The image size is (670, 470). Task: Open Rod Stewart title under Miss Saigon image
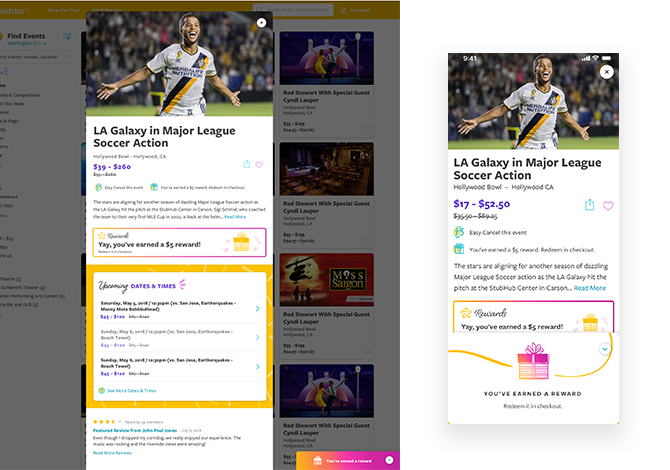(x=326, y=318)
